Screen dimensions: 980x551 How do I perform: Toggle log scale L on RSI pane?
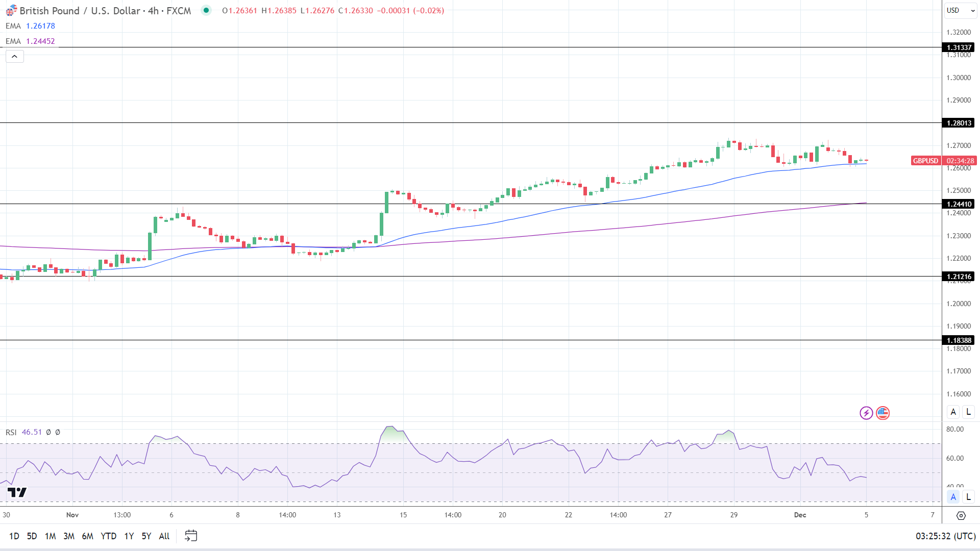tap(968, 496)
